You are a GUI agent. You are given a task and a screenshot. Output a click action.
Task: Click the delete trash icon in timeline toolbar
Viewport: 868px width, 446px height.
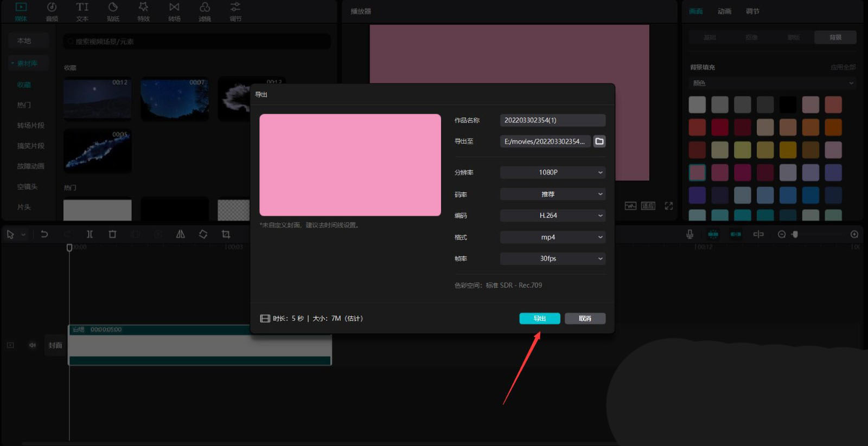point(112,234)
